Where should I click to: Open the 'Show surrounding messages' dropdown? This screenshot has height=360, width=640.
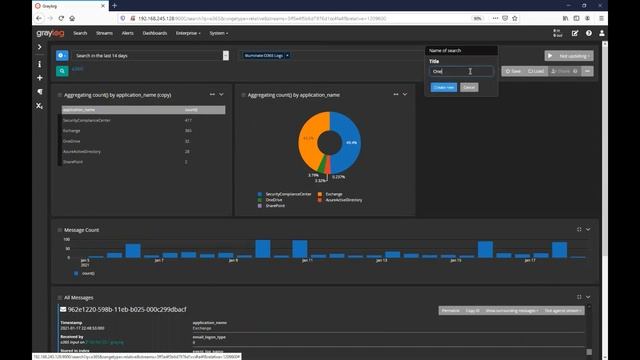[x=512, y=311]
